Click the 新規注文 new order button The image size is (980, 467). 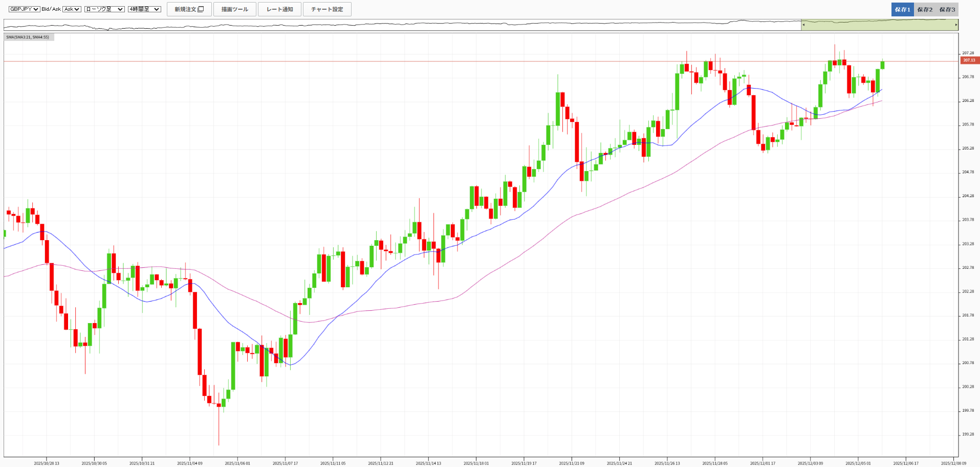tap(189, 9)
